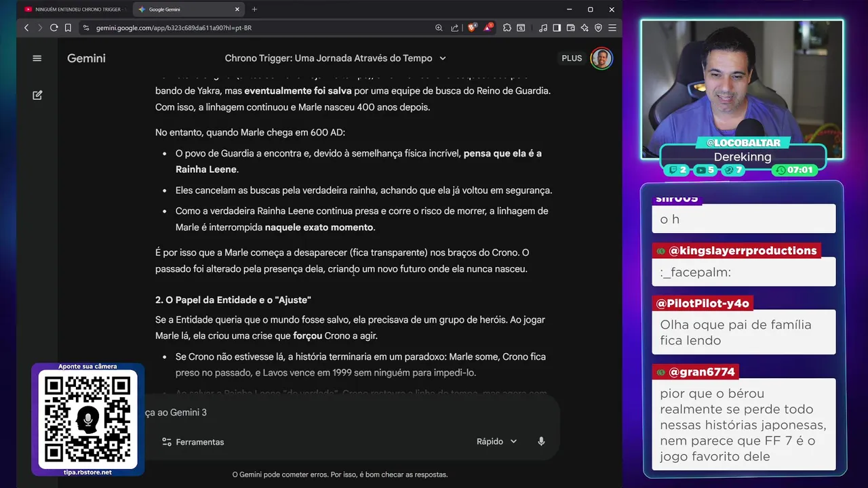Image resolution: width=868 pixels, height=488 pixels.
Task: Open the Brave VPN shield icon
Action: pos(598,28)
